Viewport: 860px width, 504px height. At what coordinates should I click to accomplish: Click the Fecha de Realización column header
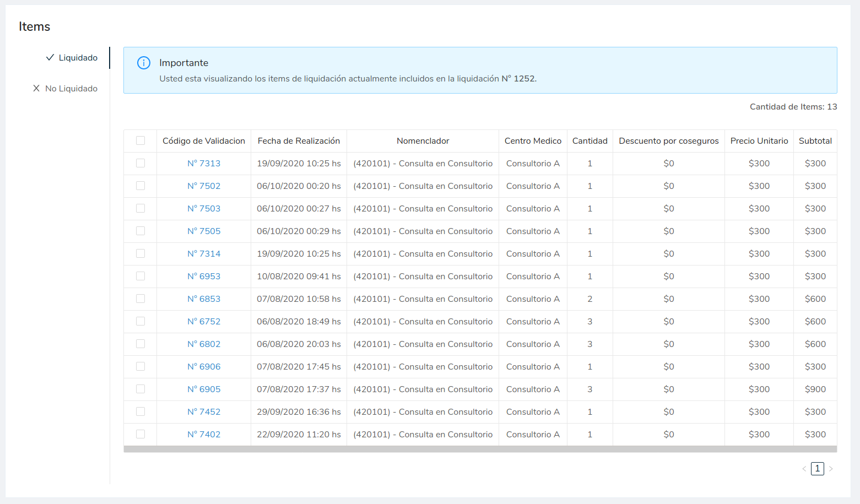[x=299, y=141]
